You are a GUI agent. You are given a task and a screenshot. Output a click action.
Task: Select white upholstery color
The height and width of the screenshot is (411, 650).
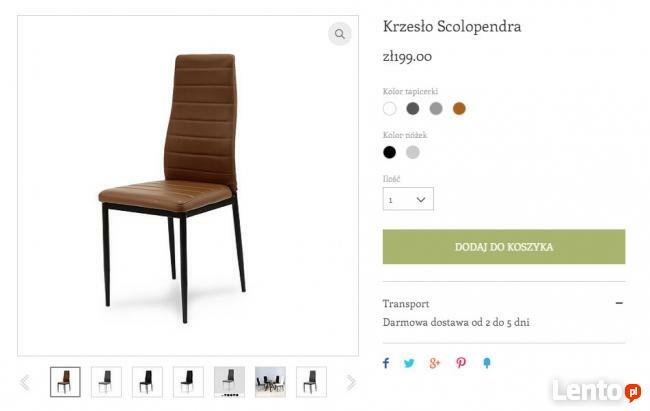[x=389, y=109]
